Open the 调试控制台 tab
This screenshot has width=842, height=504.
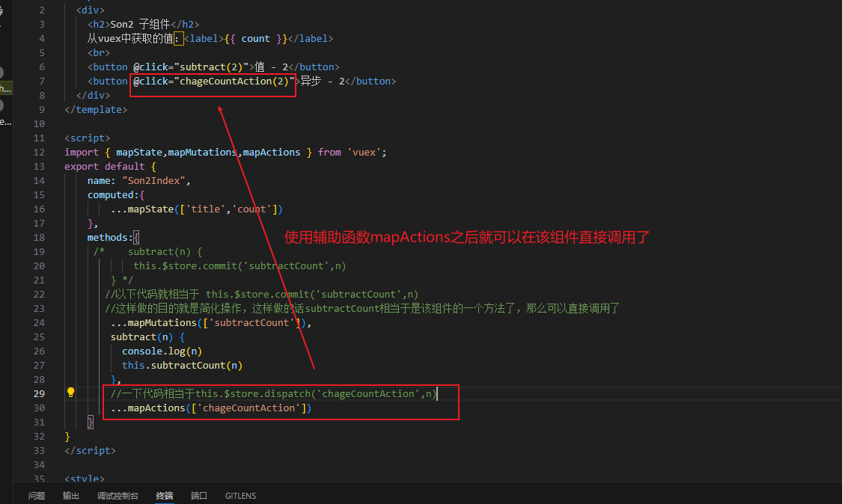point(118,496)
